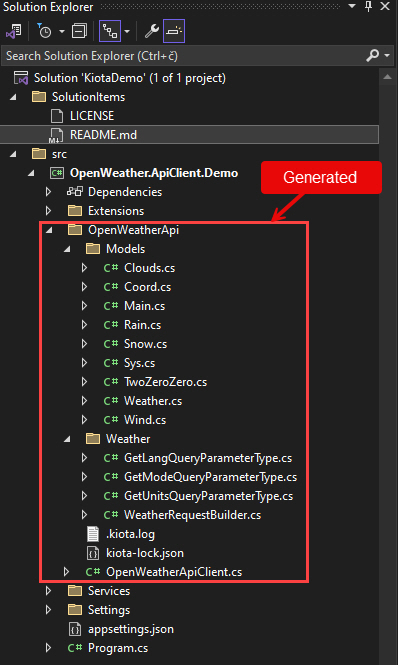Collapse the src folder

tap(13, 154)
